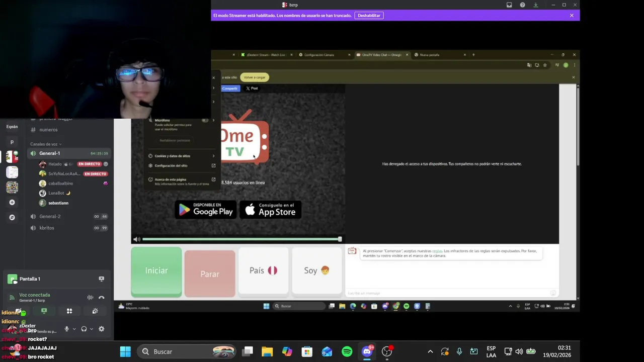Mute the stream volume speaker icon
Image resolution: width=644 pixels, height=362 pixels.
click(x=136, y=239)
